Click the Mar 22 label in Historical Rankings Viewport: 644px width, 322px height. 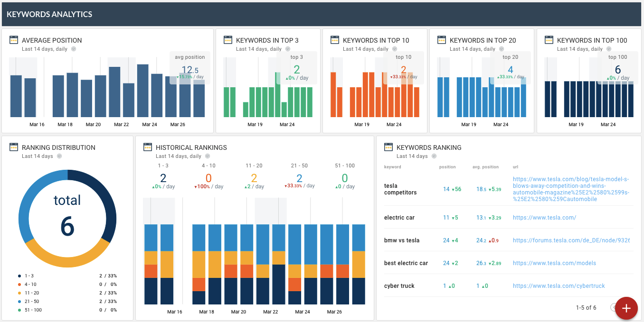(x=270, y=312)
